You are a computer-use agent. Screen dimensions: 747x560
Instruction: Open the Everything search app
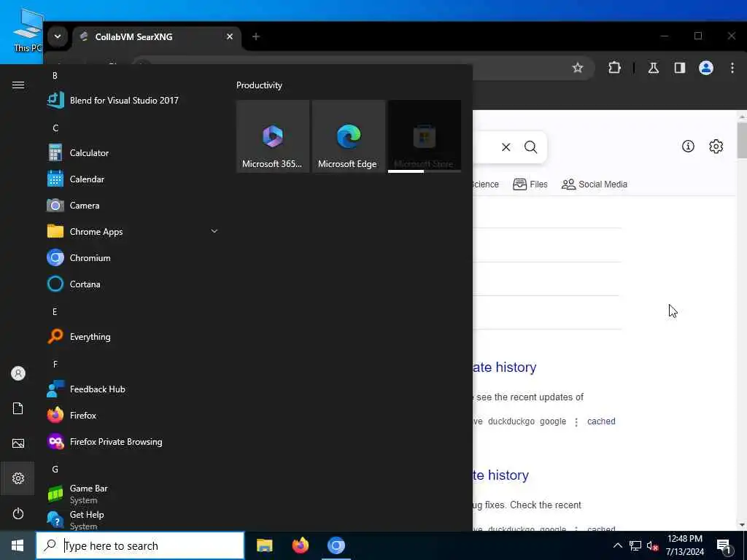tap(133, 337)
